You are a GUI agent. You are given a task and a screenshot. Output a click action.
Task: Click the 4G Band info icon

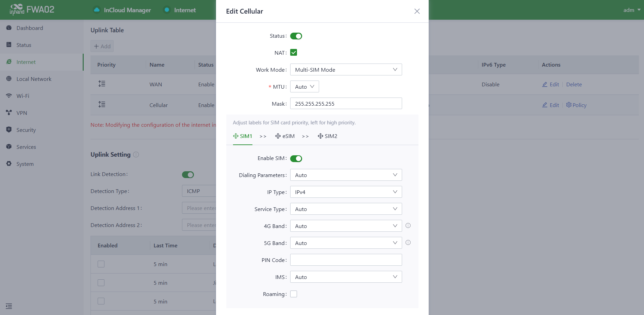(408, 226)
